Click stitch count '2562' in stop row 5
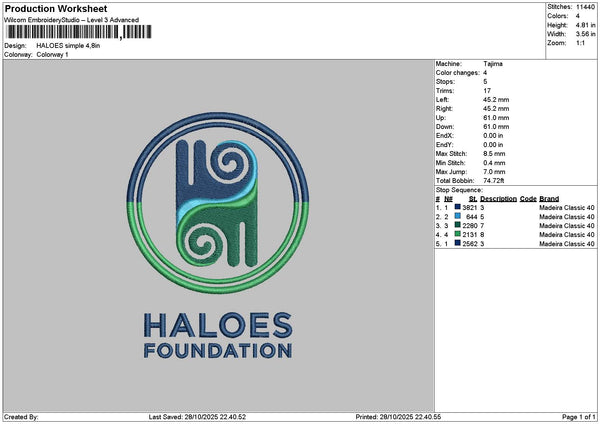 coord(470,244)
